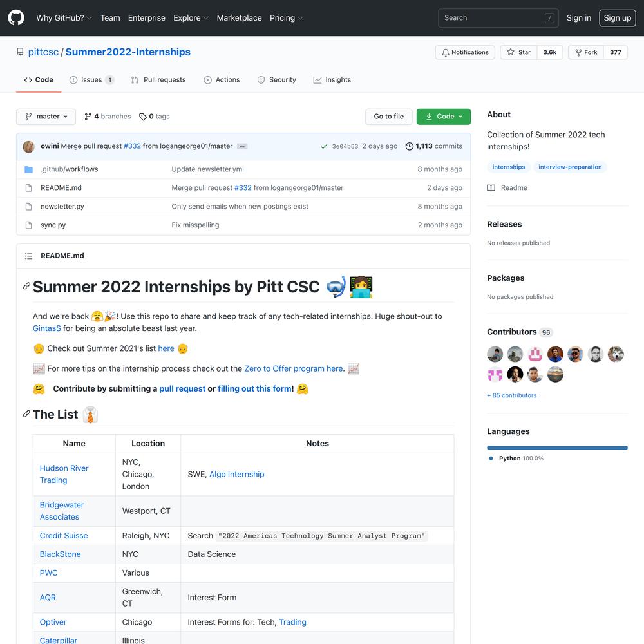Switch to the Security tab
Viewport: 644px width, 644px height.
pos(276,80)
